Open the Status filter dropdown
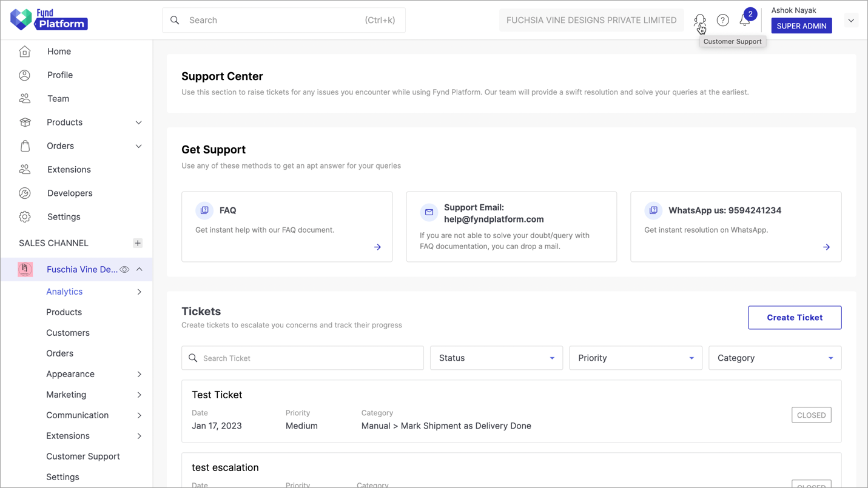 (496, 358)
